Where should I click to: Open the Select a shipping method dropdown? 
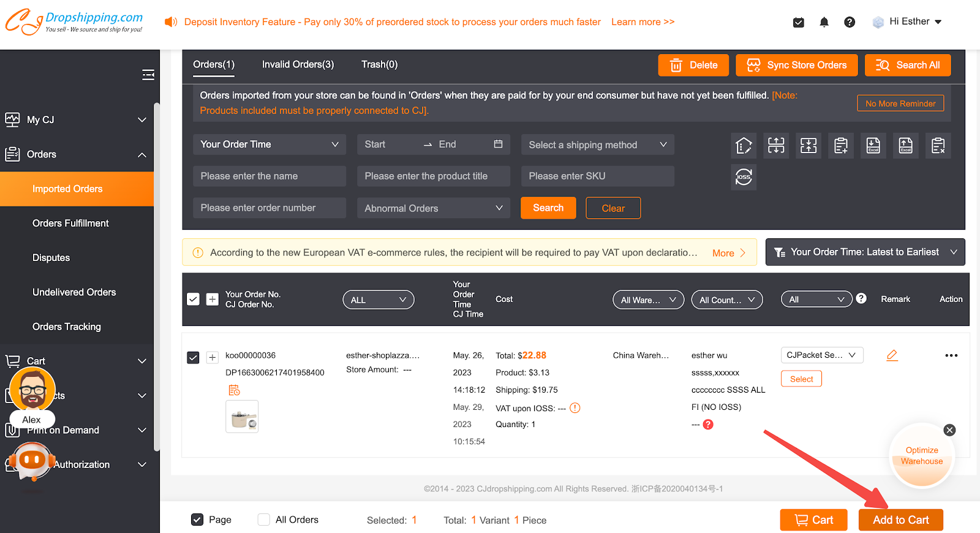(598, 145)
